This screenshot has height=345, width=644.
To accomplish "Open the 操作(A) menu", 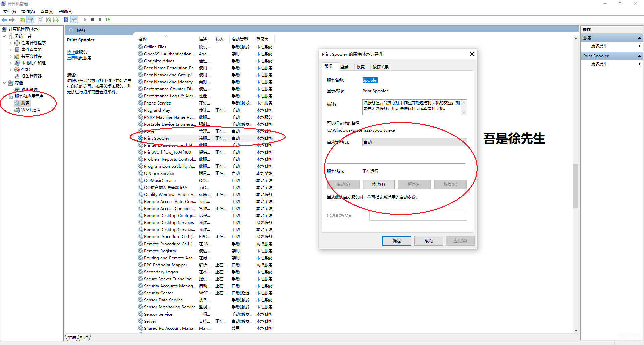I will (x=28, y=12).
